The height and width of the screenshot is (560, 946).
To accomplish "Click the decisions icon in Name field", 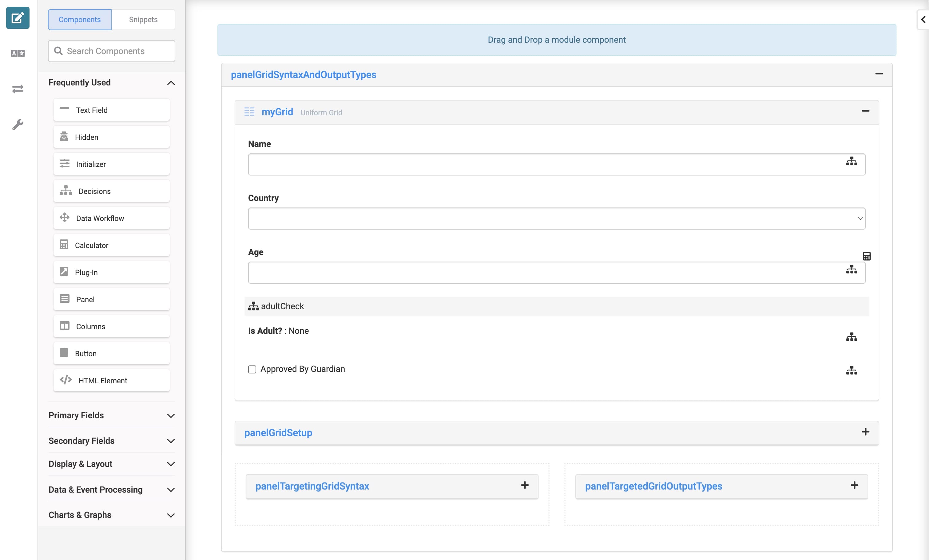I will [x=852, y=161].
